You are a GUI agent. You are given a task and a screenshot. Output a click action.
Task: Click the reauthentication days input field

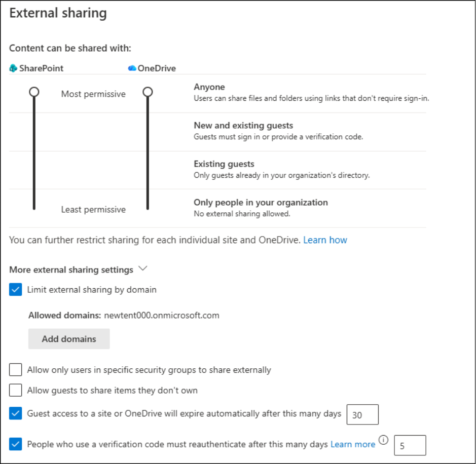pyautogui.click(x=410, y=445)
